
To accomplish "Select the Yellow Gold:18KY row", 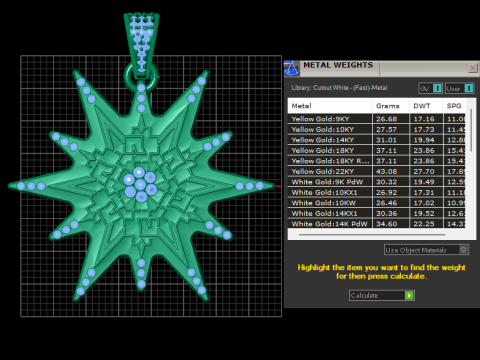I will click(x=377, y=150).
